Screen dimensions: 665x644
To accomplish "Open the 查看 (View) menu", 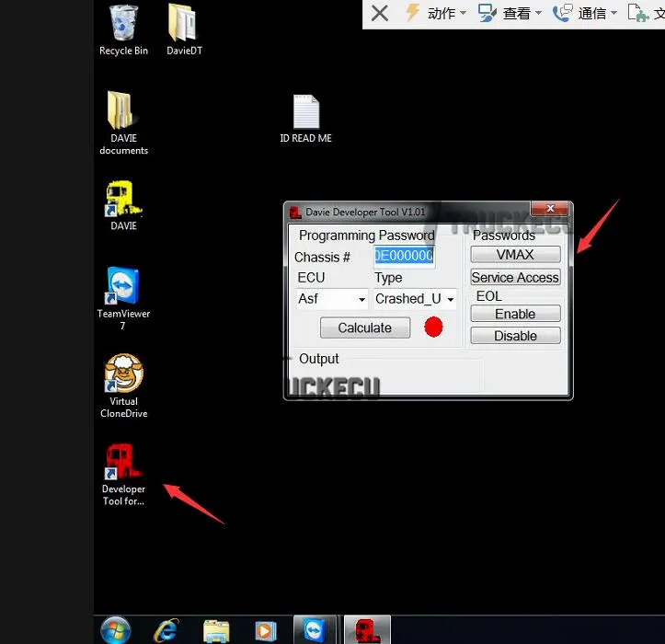I will pyautogui.click(x=510, y=13).
